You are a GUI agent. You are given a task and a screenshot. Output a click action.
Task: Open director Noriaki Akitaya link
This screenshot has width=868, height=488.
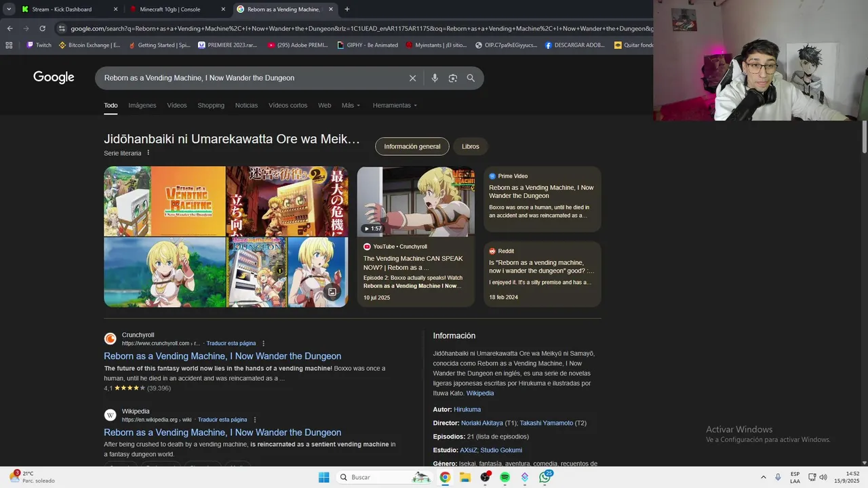tap(482, 423)
